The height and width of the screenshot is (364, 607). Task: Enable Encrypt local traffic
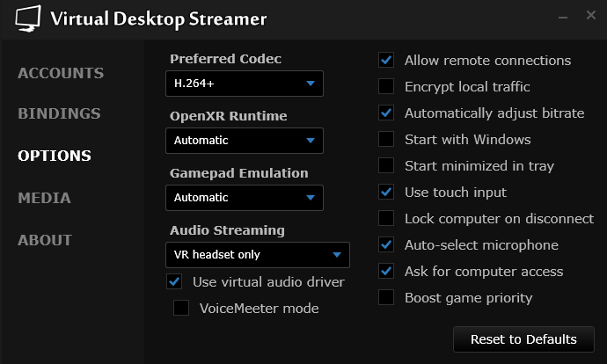click(386, 86)
